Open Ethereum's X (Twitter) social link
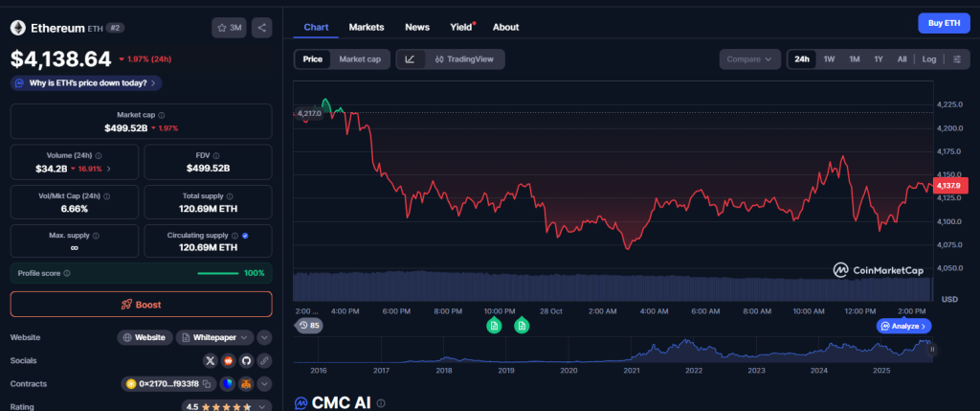 (x=211, y=360)
